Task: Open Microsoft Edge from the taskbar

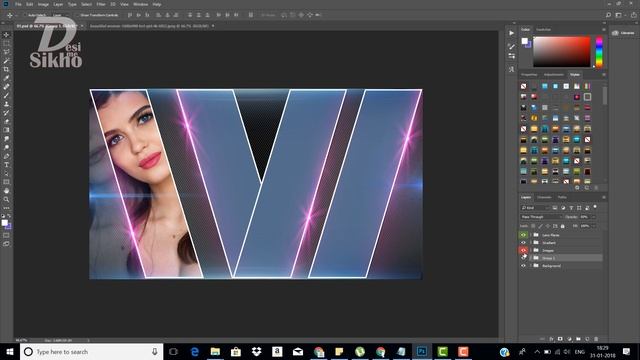Action: click(x=195, y=352)
